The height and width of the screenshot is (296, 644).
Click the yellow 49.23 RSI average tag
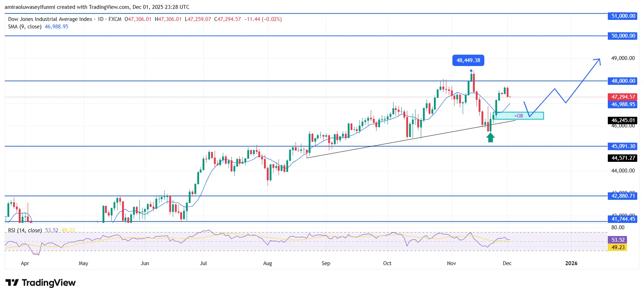pyautogui.click(x=618, y=247)
